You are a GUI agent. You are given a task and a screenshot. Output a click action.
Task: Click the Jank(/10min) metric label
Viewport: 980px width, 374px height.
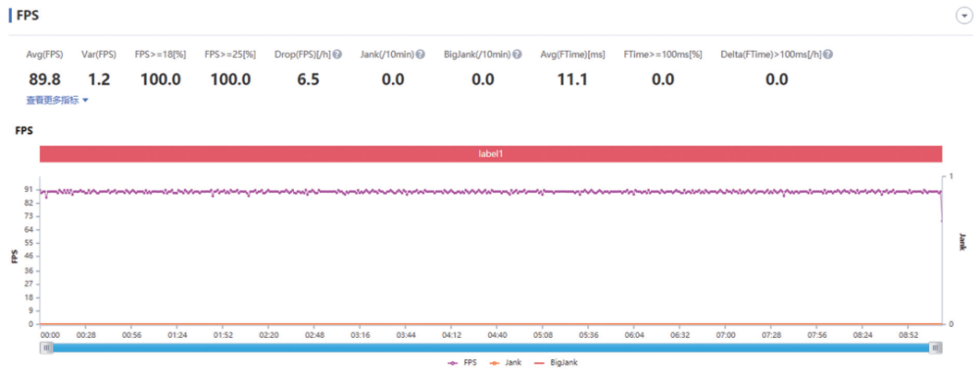pyautogui.click(x=386, y=54)
